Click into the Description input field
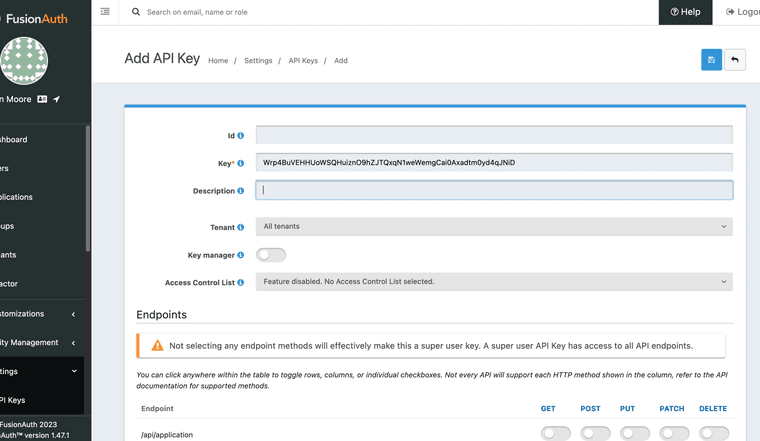This screenshot has height=441, width=760. 494,190
